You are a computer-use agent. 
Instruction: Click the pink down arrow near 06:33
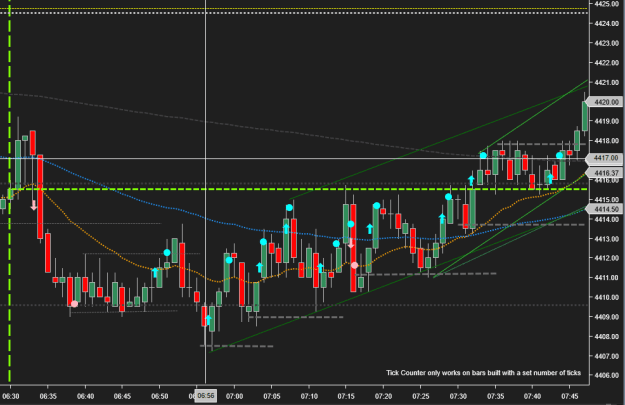point(34,205)
